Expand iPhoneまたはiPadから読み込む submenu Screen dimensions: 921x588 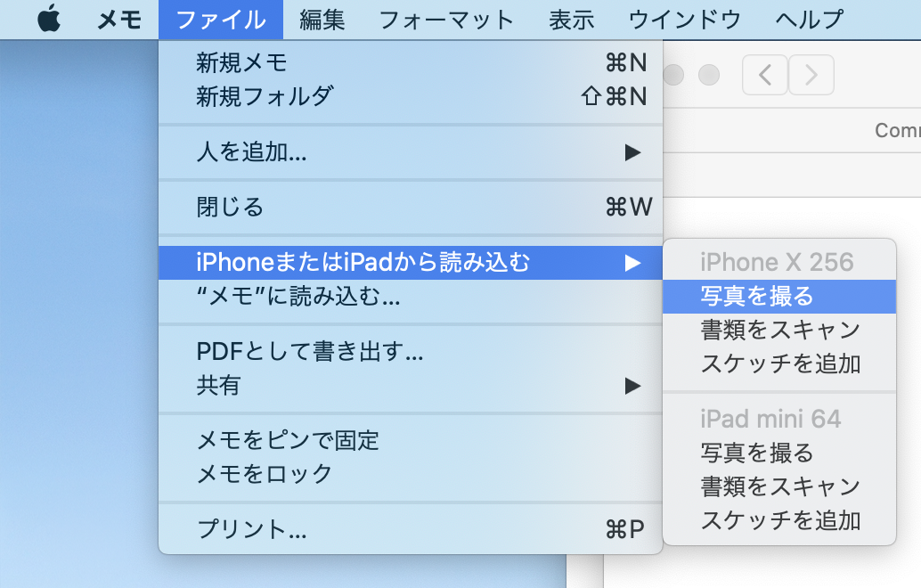[411, 263]
